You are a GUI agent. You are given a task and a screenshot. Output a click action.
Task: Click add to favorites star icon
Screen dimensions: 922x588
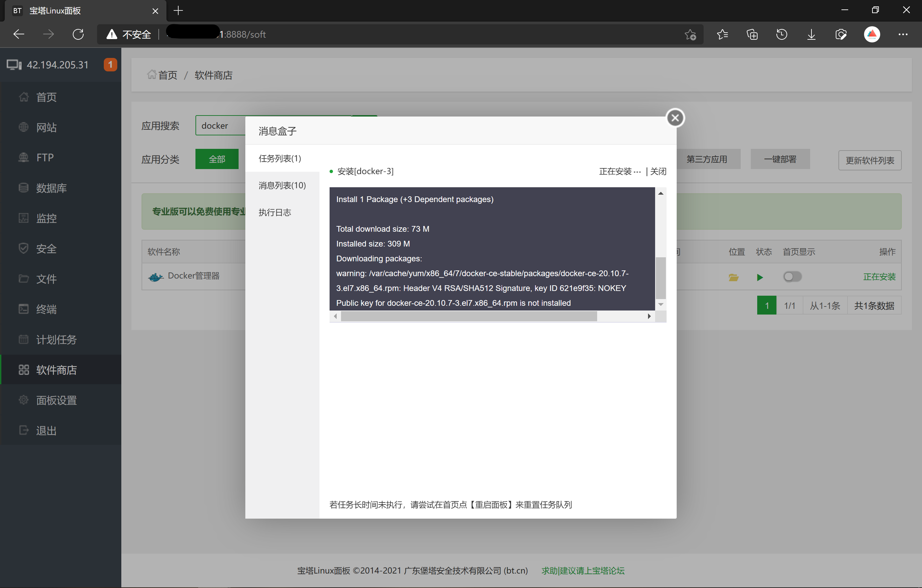tap(690, 34)
